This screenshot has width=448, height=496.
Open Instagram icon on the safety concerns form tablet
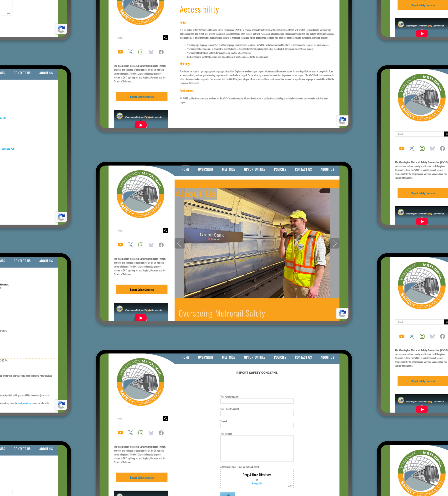coord(141,433)
